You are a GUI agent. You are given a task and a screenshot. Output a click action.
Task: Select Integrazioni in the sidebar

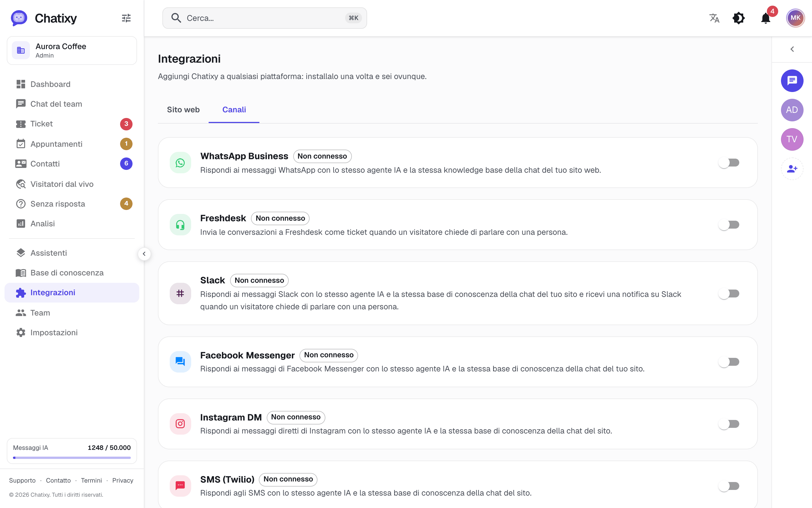coord(72,293)
